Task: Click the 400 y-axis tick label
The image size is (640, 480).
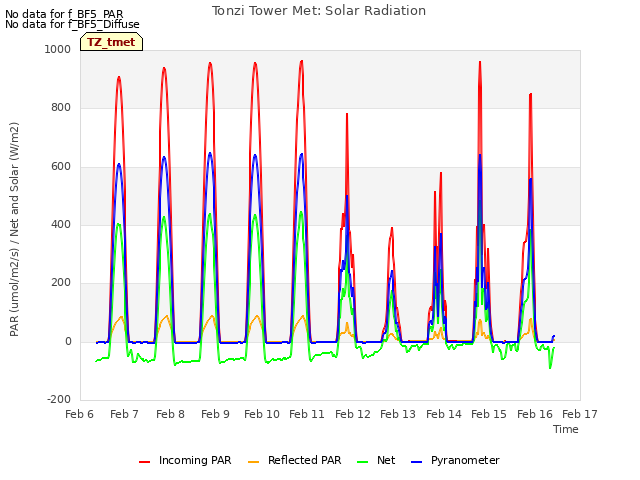Action: 61,224
